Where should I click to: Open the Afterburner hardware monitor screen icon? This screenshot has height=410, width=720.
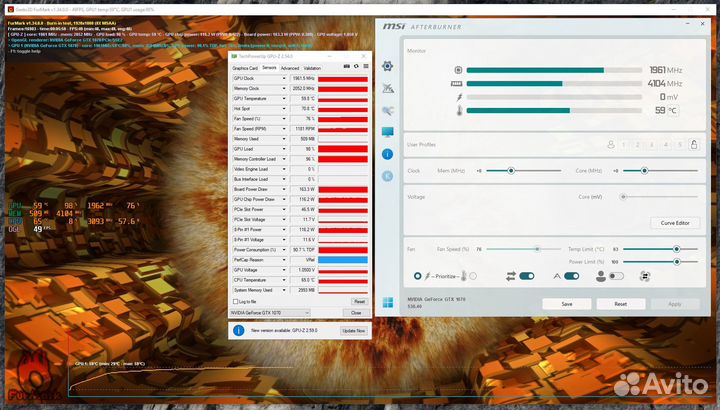click(x=388, y=132)
